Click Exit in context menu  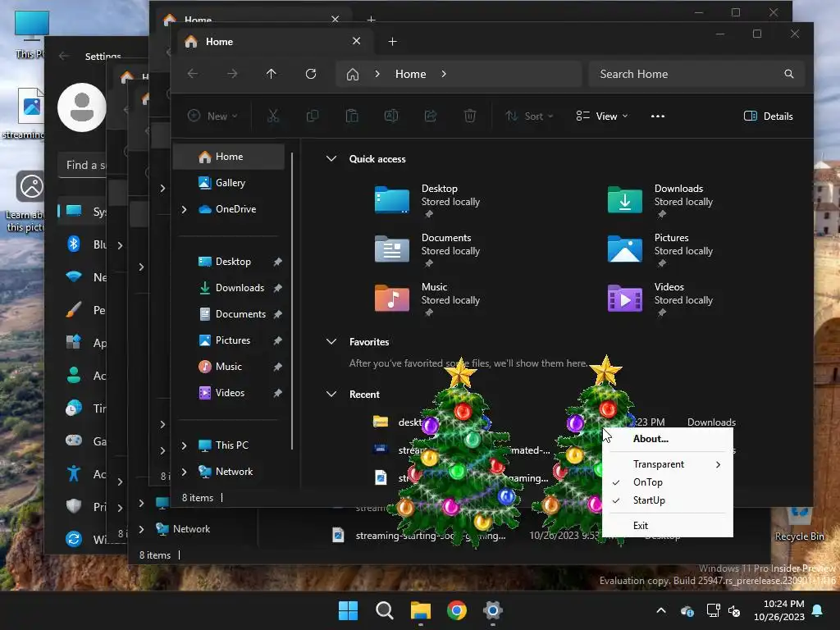tap(668, 526)
